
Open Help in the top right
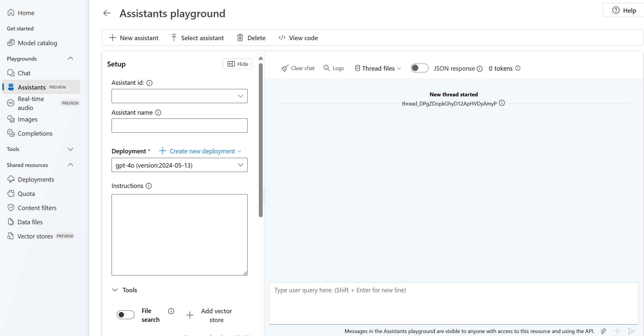[624, 10]
